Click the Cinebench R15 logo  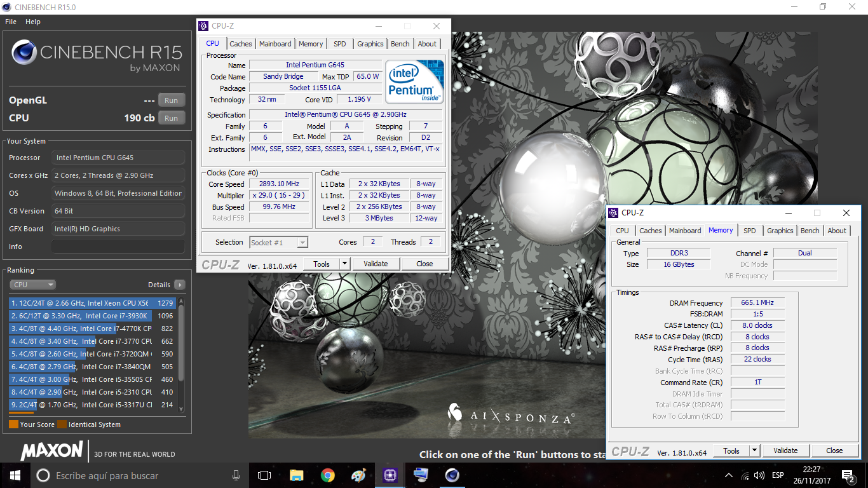[97, 55]
